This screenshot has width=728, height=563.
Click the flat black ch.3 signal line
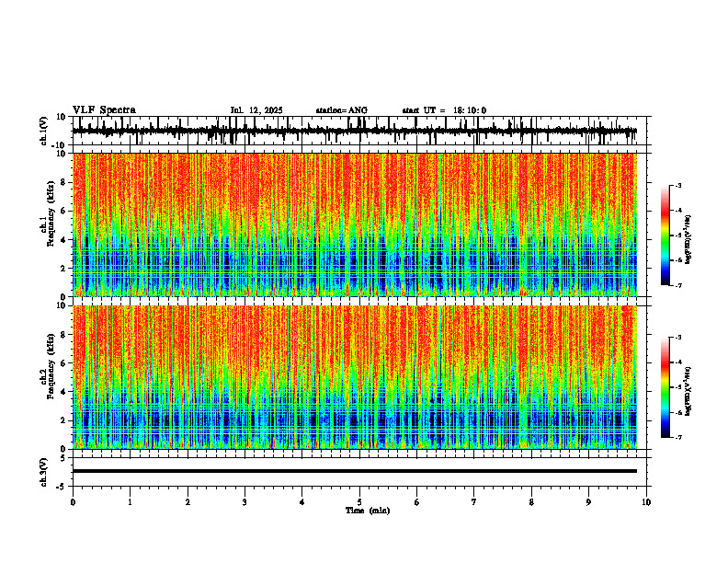point(354,471)
